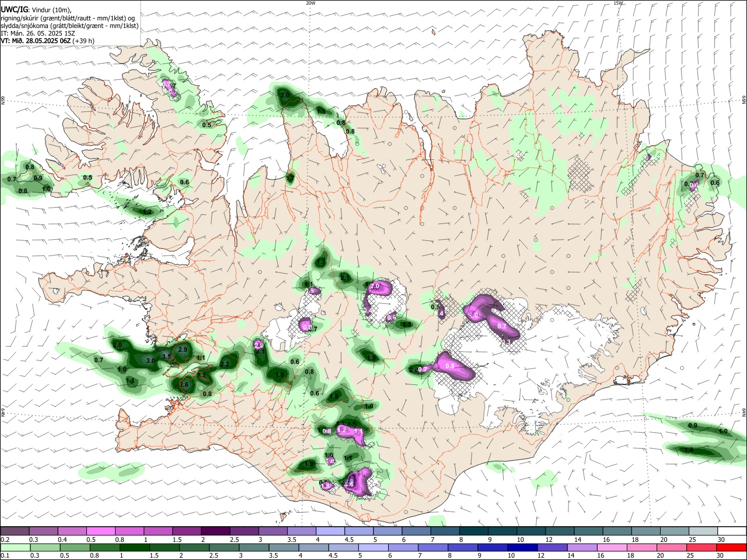
Task: Pick the light pink 16–18 rain legend swatch
Action: (x=612, y=547)
